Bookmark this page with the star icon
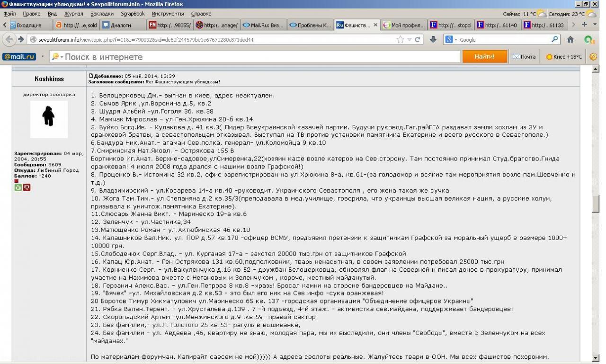 401,40
